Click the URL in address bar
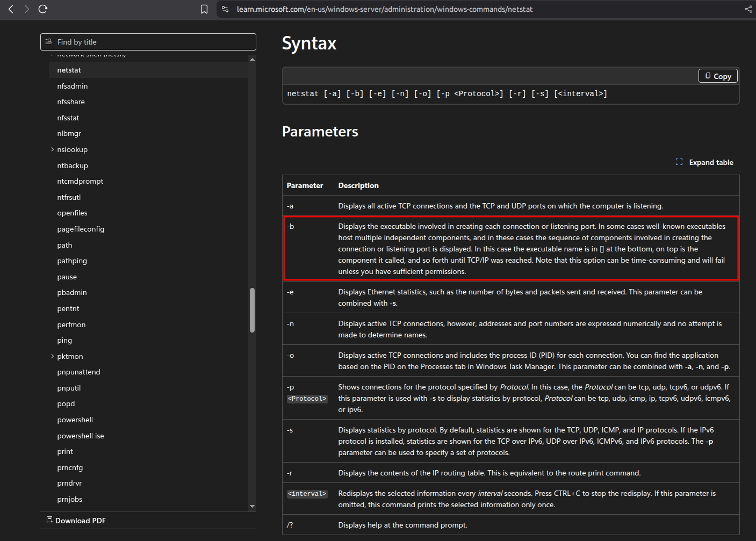Screen dimensions: 756x541 coord(384,9)
